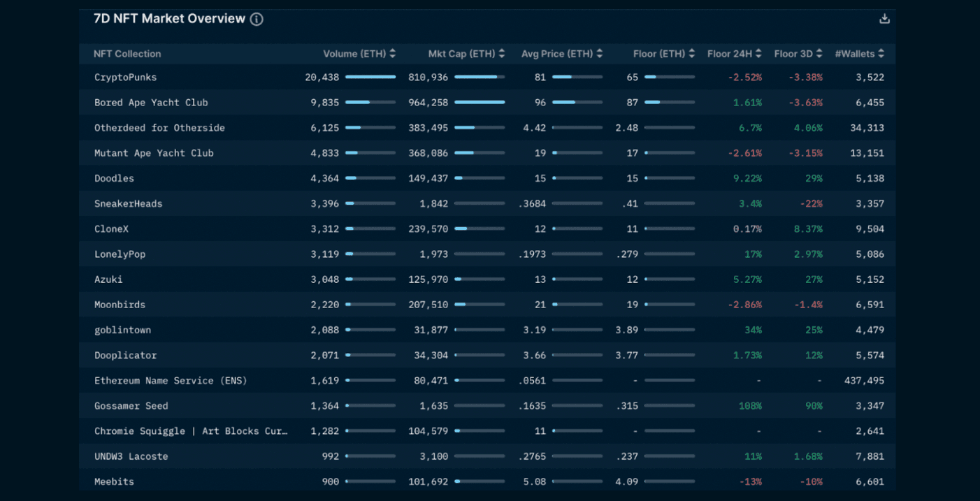Click the info icon beside 7D NFT Market Overview
980x501 pixels.
[257, 20]
